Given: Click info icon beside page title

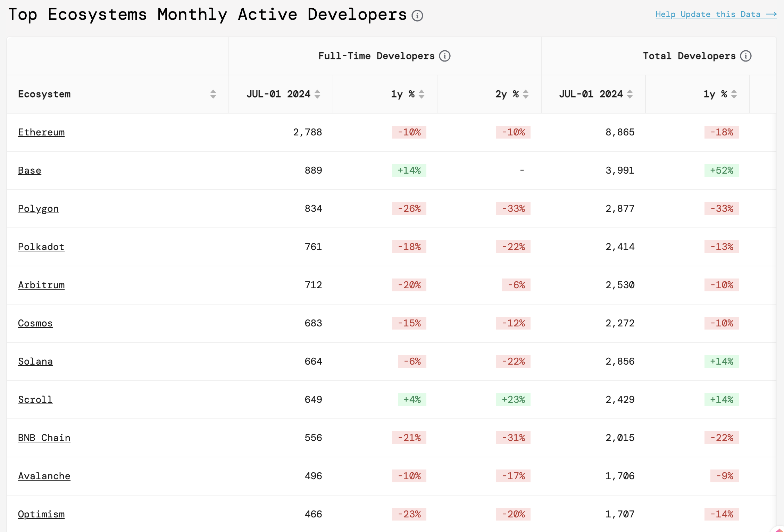Looking at the screenshot, I should click(x=417, y=16).
